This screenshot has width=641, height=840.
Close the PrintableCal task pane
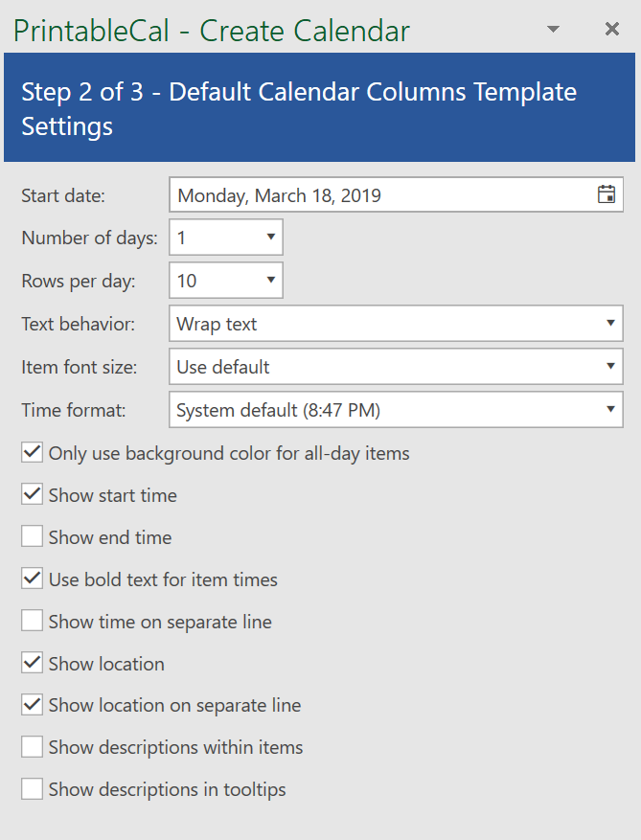point(612,30)
